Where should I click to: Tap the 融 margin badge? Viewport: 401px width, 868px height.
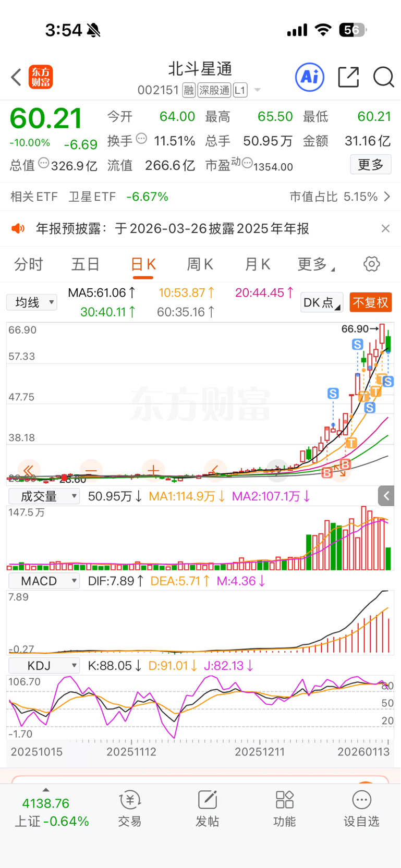[189, 91]
